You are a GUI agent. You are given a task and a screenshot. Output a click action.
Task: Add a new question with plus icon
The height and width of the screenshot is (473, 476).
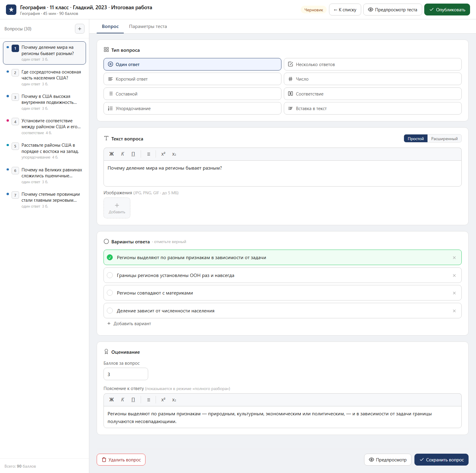pyautogui.click(x=79, y=29)
